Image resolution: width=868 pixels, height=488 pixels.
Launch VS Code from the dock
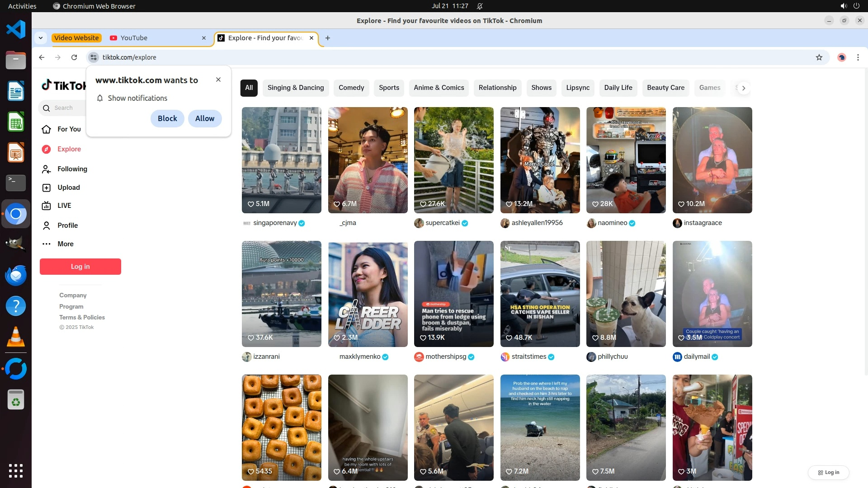pos(16,30)
